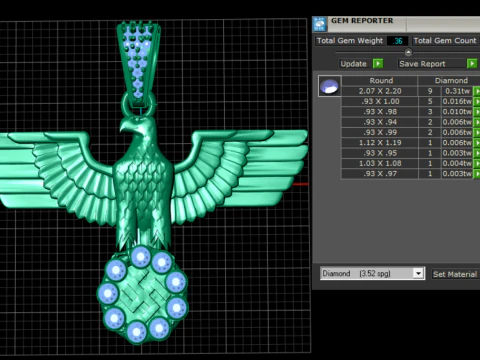This screenshot has height=360, width=480.
Task: Click the Total Gem Weight value field
Action: tap(397, 41)
